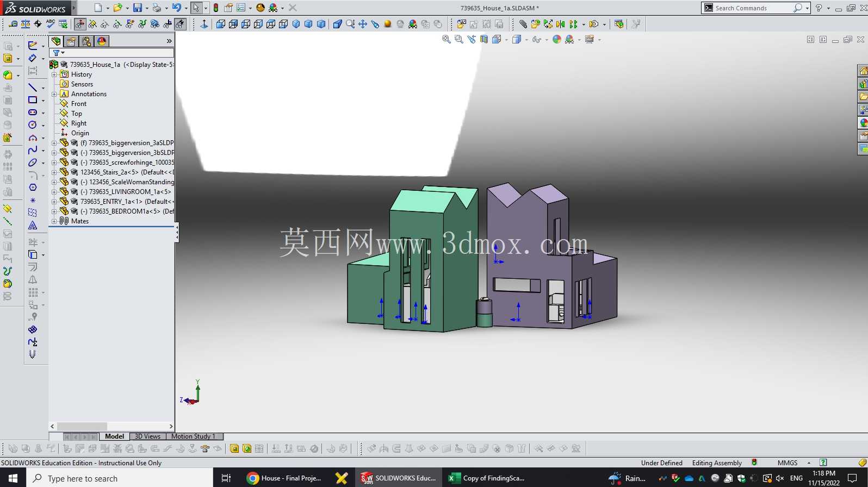868x487 pixels.
Task: Click the Zoom to Area icon
Action: pos(458,39)
